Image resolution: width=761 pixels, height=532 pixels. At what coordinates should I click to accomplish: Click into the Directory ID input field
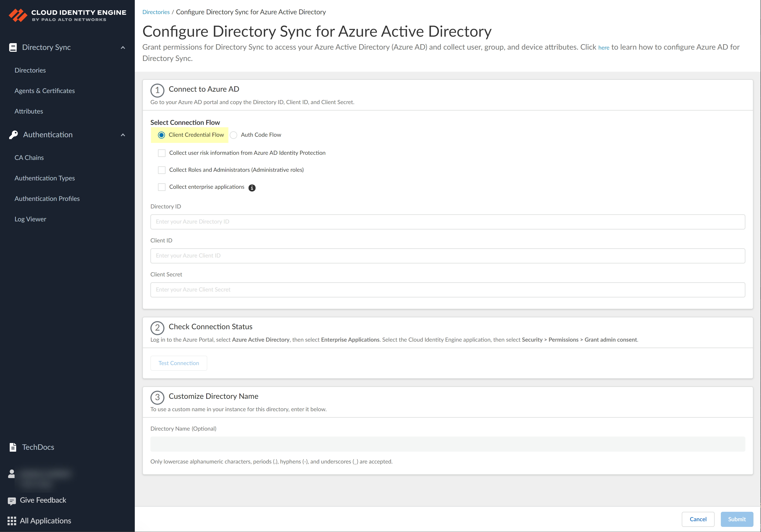[x=447, y=222]
